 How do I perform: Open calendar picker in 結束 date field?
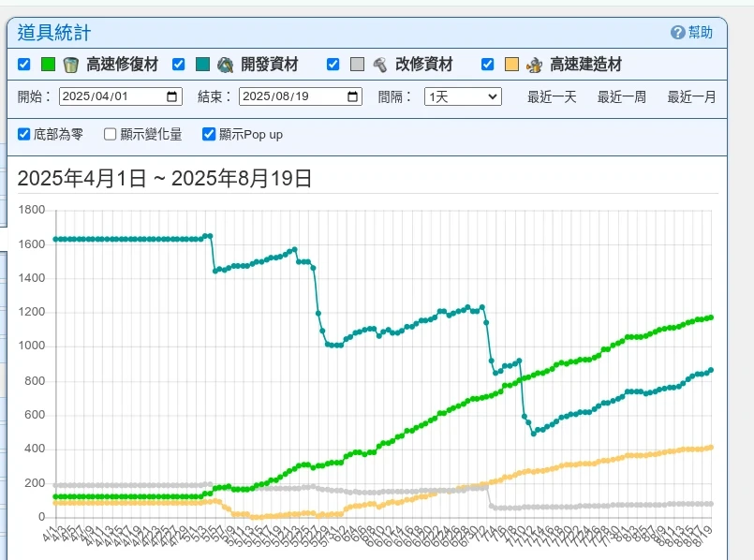(352, 96)
